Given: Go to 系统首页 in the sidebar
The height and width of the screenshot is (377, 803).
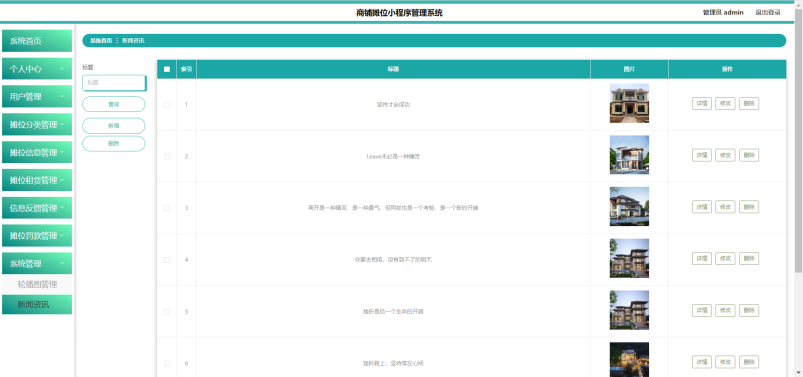Looking at the screenshot, I should [37, 41].
